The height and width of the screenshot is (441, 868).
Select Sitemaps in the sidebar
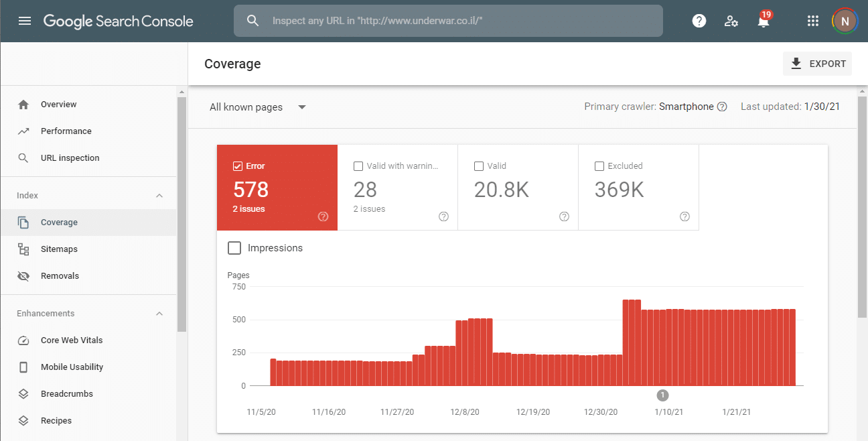click(88, 249)
